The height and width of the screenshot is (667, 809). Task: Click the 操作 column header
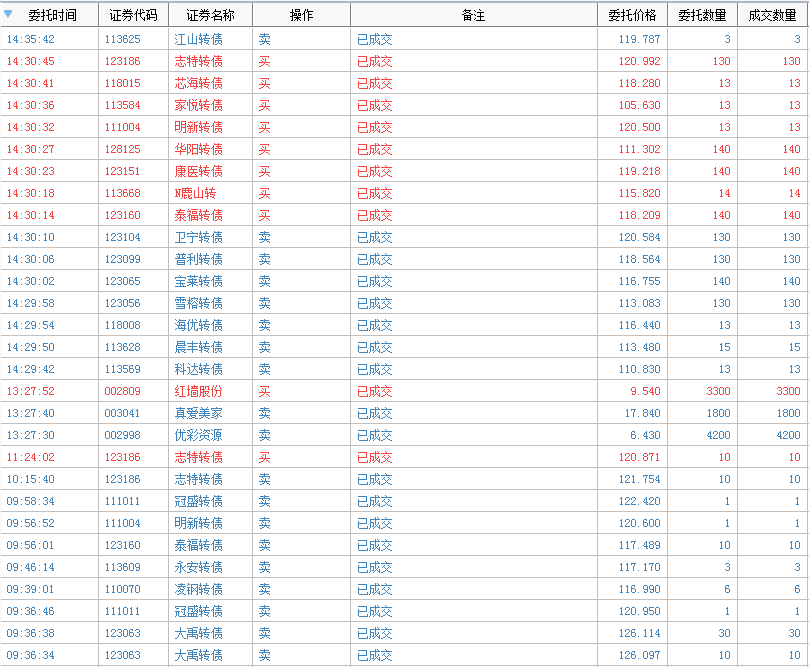click(x=301, y=15)
